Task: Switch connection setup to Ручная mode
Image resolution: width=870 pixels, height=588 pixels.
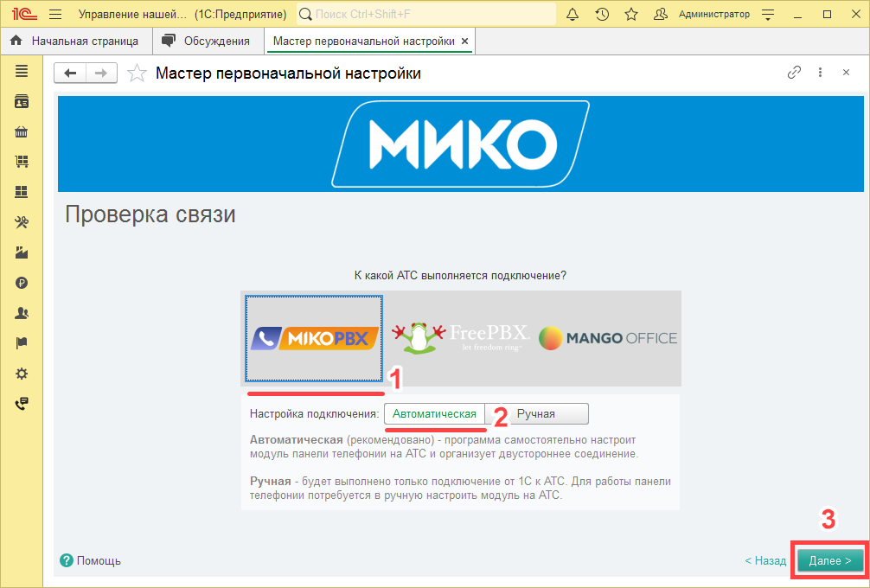Action: 548,413
